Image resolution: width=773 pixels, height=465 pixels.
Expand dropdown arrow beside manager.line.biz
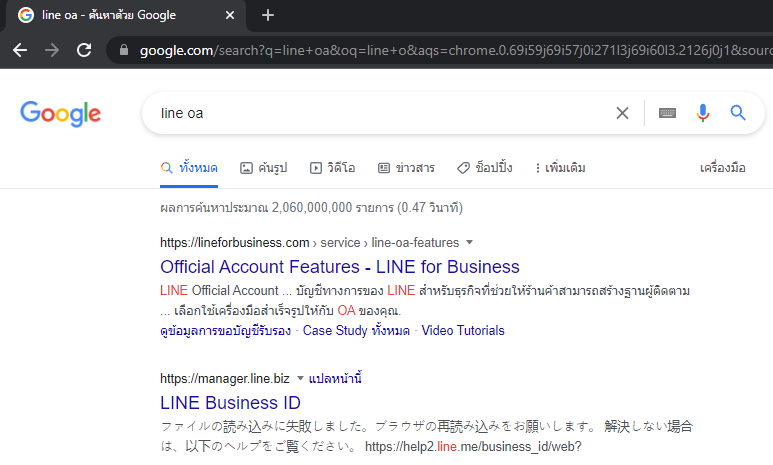click(x=300, y=378)
